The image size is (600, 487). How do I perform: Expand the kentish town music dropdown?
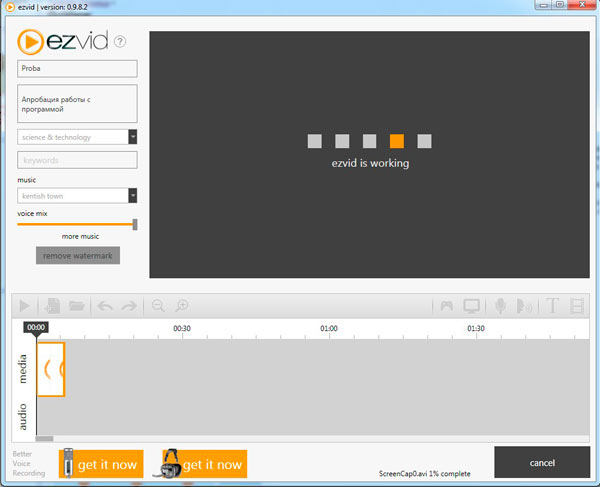pyautogui.click(x=132, y=196)
